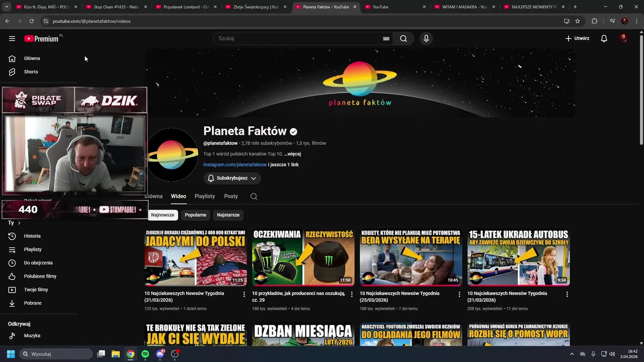This screenshot has height=362, width=644.
Task: Open the 15-latek ukradł autobus thumbnail
Action: 519,257
